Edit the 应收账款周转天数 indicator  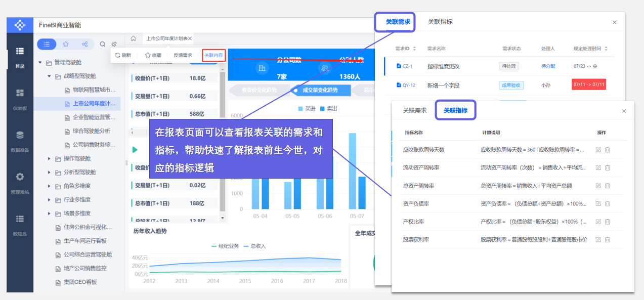[x=598, y=150]
